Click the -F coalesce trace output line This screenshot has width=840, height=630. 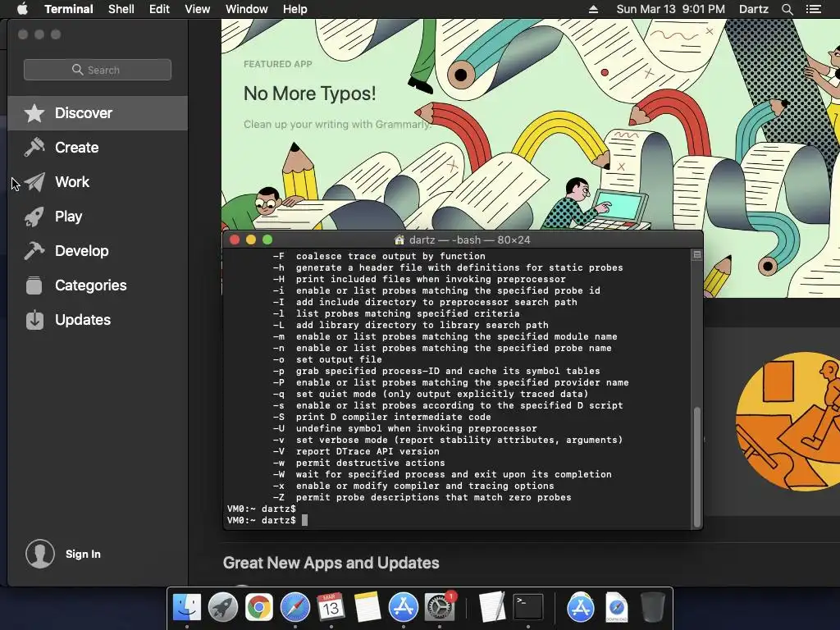click(379, 256)
